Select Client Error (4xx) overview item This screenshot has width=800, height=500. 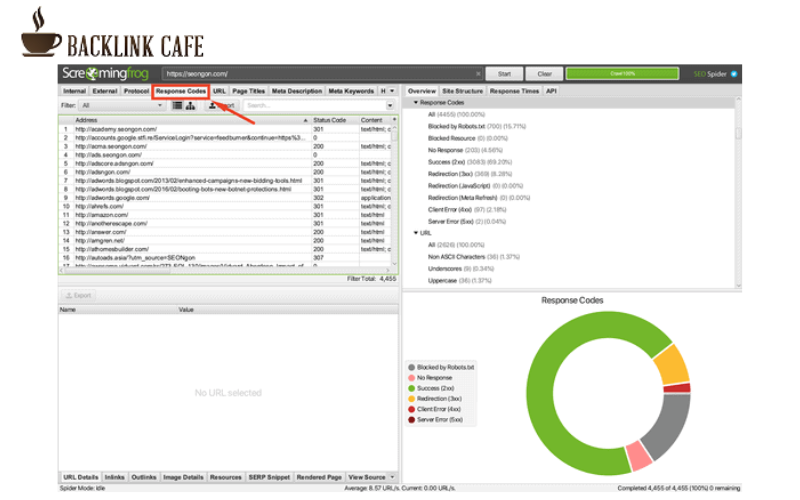(x=467, y=210)
